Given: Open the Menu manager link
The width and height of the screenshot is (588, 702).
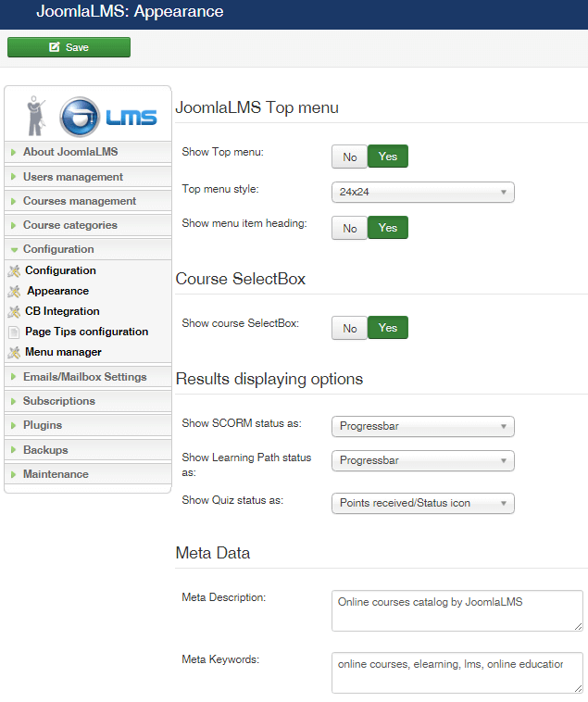Looking at the screenshot, I should tap(63, 352).
